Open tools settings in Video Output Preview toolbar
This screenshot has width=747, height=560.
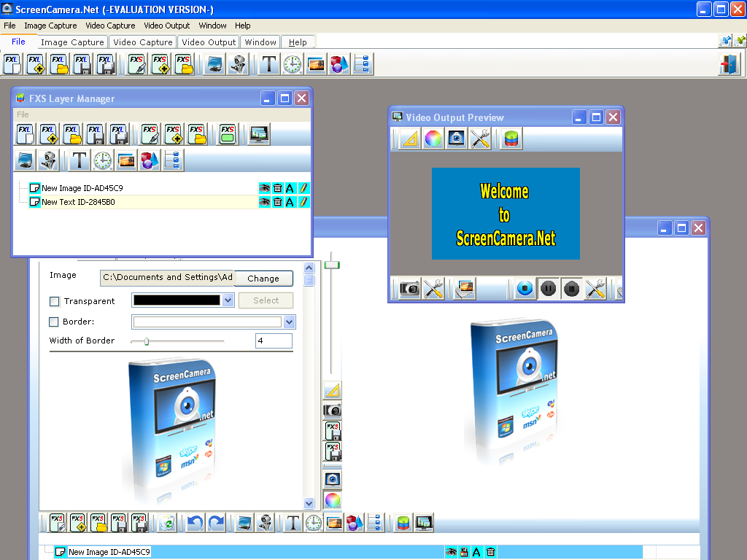tap(480, 139)
